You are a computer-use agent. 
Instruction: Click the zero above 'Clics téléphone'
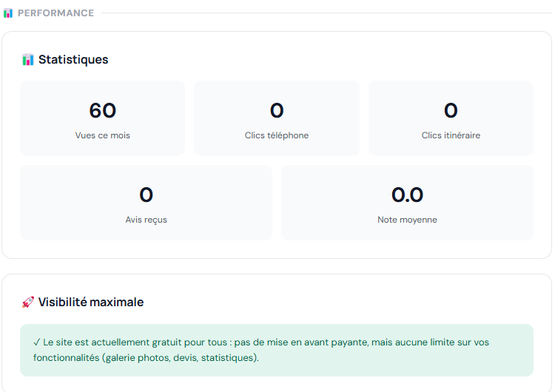[277, 110]
